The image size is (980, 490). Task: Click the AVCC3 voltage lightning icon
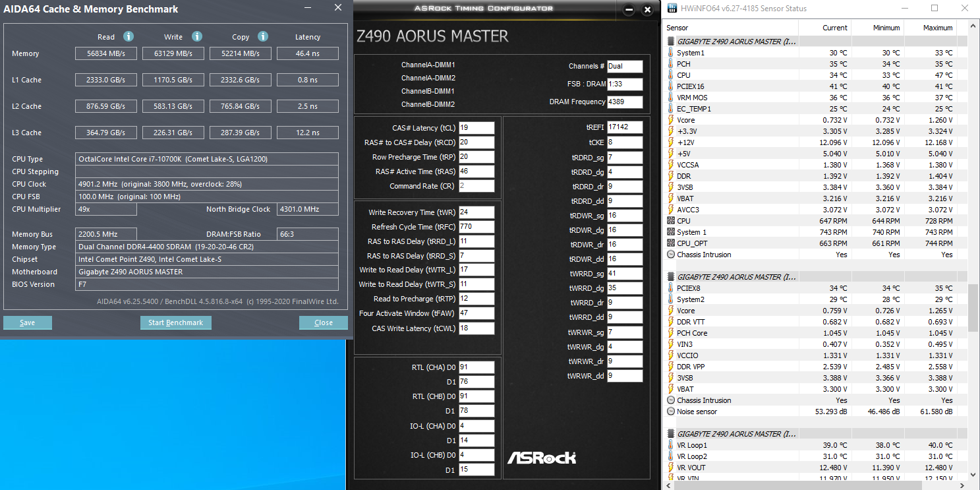coord(671,210)
